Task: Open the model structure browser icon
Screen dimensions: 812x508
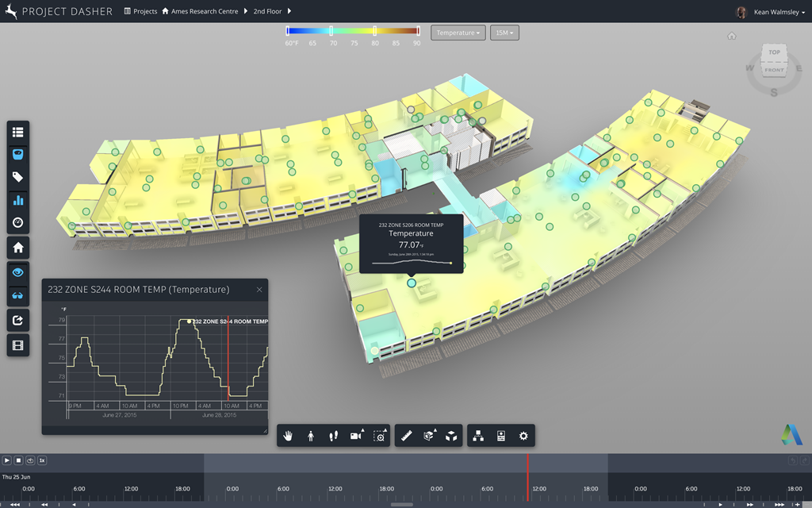Action: coord(478,436)
